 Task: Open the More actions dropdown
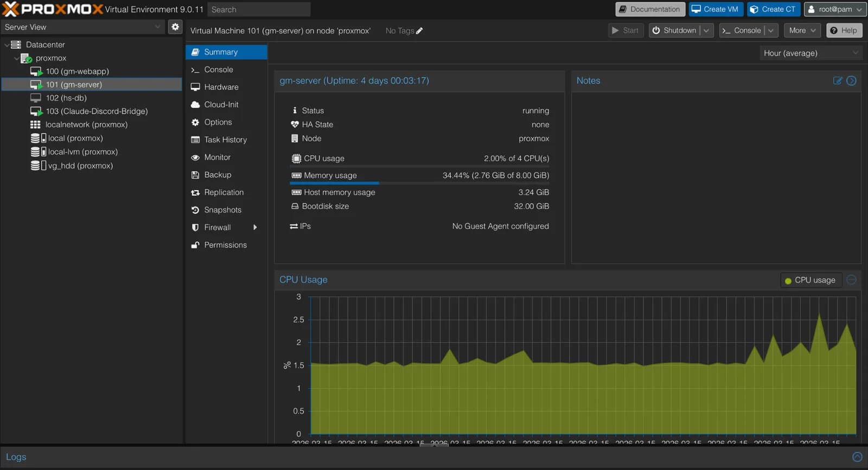[802, 31]
